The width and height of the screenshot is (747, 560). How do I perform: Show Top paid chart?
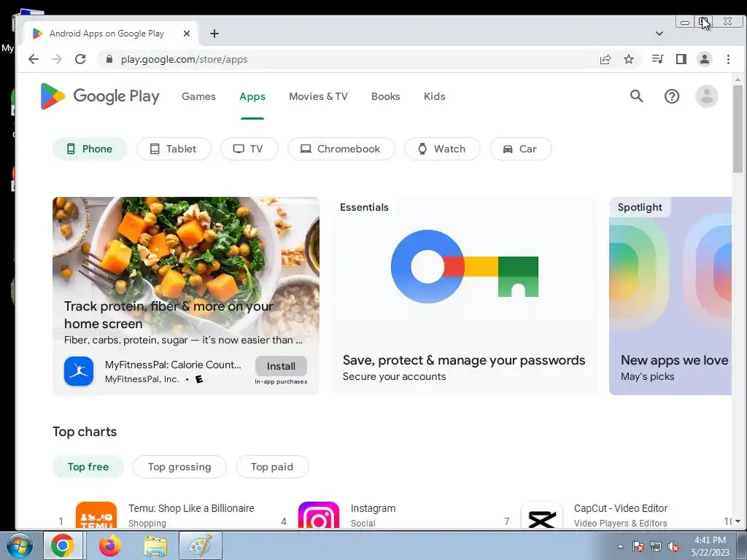click(272, 467)
